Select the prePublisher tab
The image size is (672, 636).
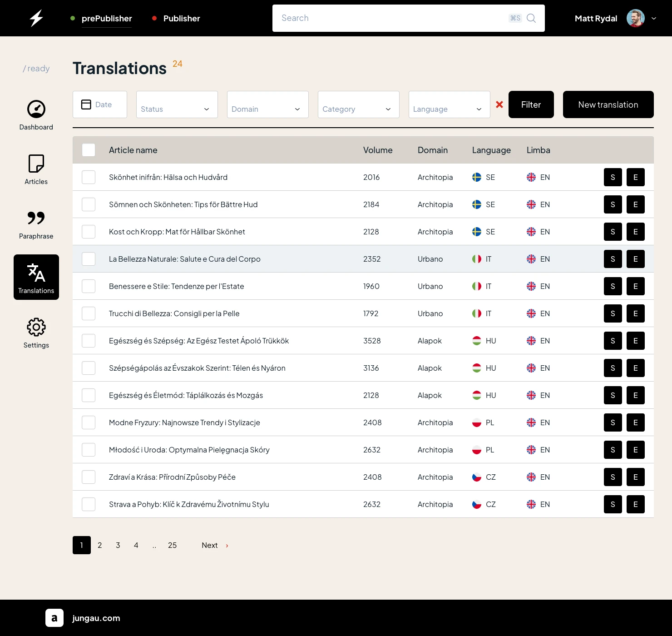tap(107, 18)
